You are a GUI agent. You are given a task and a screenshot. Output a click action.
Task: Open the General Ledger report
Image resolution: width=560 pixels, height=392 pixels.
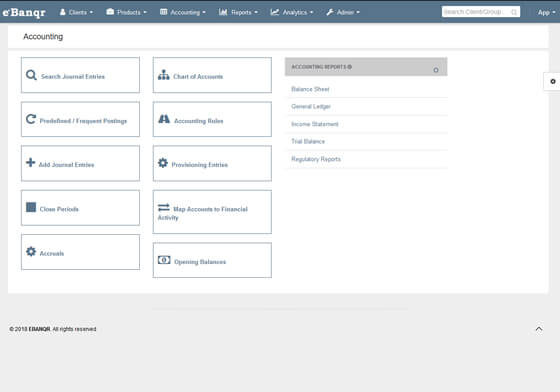point(311,106)
